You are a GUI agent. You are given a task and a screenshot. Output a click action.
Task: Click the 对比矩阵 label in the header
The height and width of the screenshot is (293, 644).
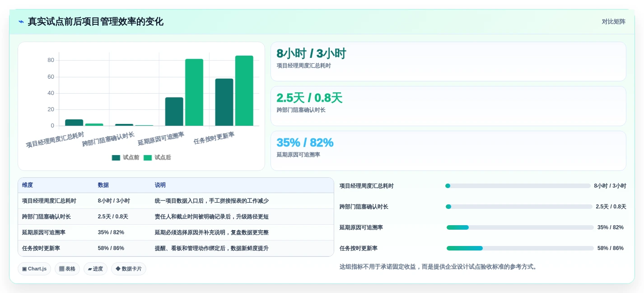(x=613, y=22)
